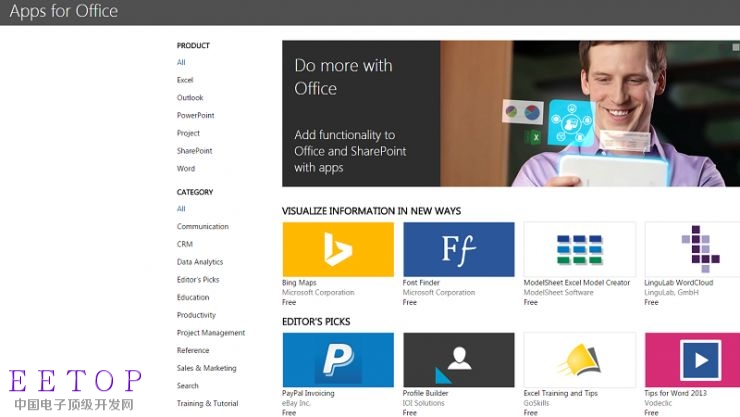Select the Productivity category
Screen dimensions: 740x417
(x=196, y=315)
